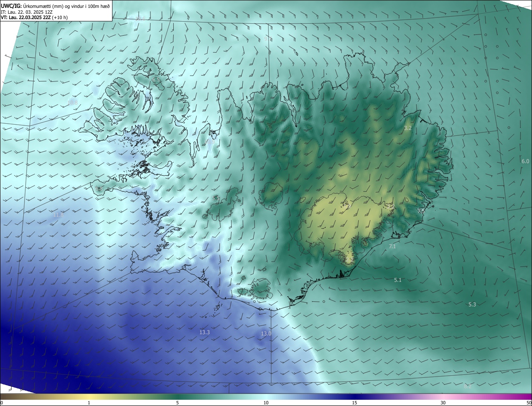Click the 5.1 value label on the map
Image resolution: width=532 pixels, height=406 pixels.
tap(398, 280)
